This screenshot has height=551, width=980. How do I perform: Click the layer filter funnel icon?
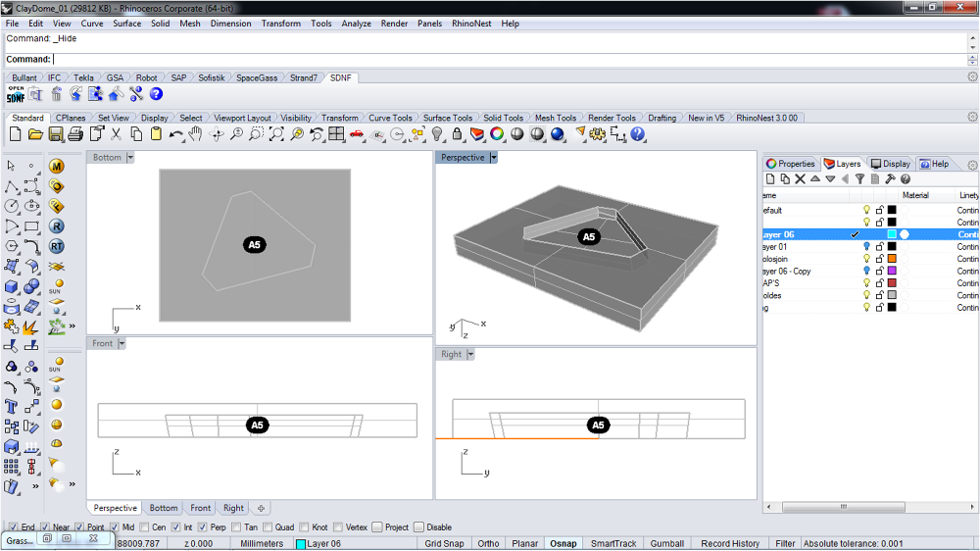pyautogui.click(x=859, y=179)
